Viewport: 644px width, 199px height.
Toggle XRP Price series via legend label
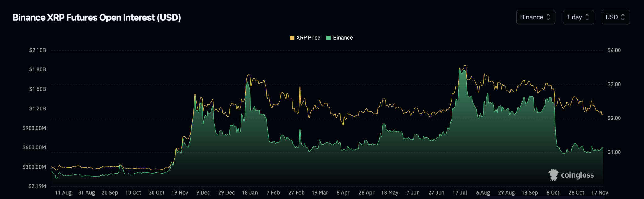click(308, 38)
